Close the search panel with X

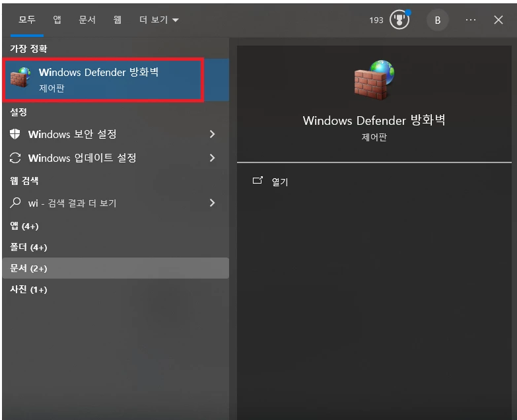point(499,20)
